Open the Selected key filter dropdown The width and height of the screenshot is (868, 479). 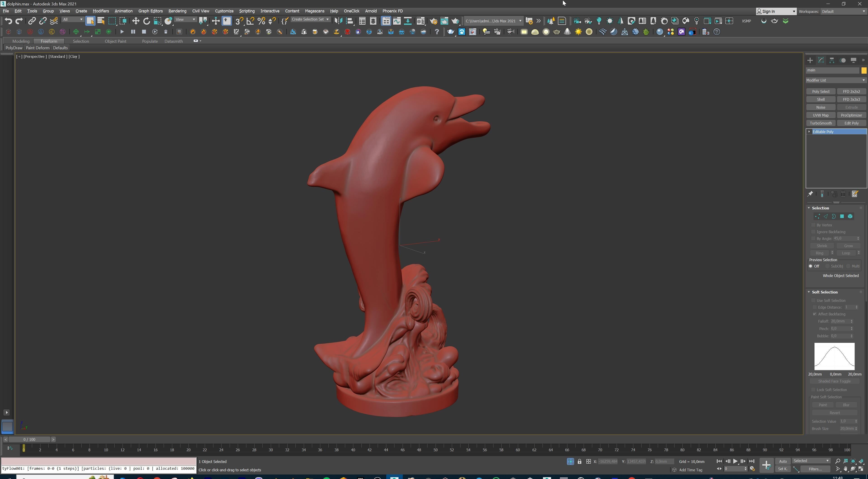click(811, 461)
